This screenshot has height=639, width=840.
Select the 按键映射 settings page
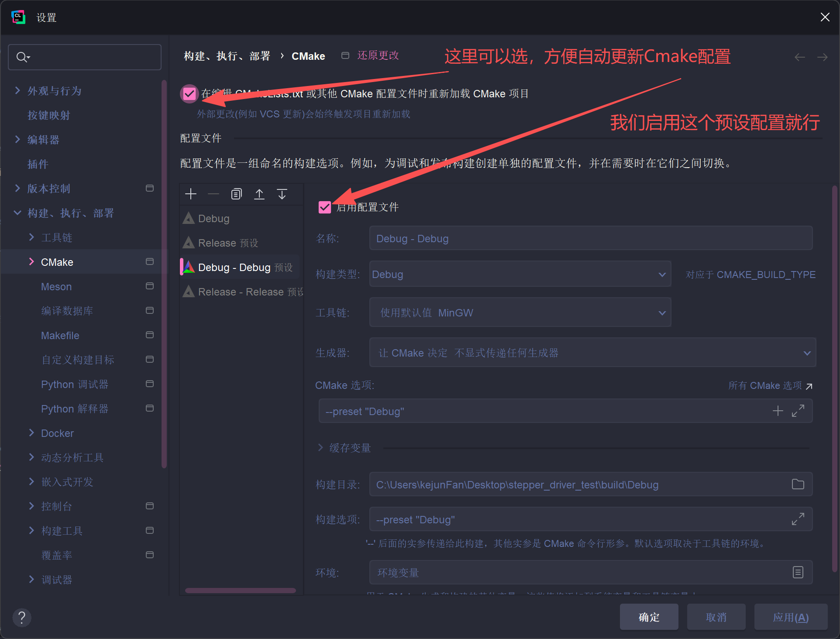pyautogui.click(x=49, y=115)
